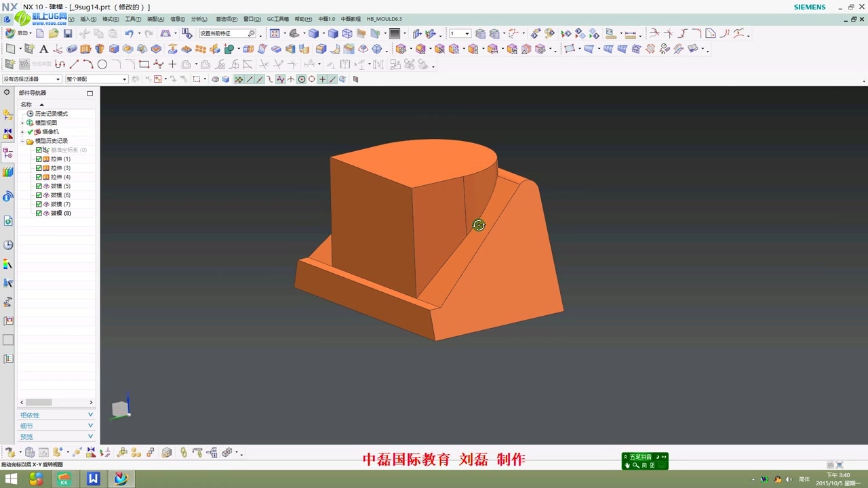Open the 分析(L) menu
This screenshot has height=488, width=868.
[199, 19]
